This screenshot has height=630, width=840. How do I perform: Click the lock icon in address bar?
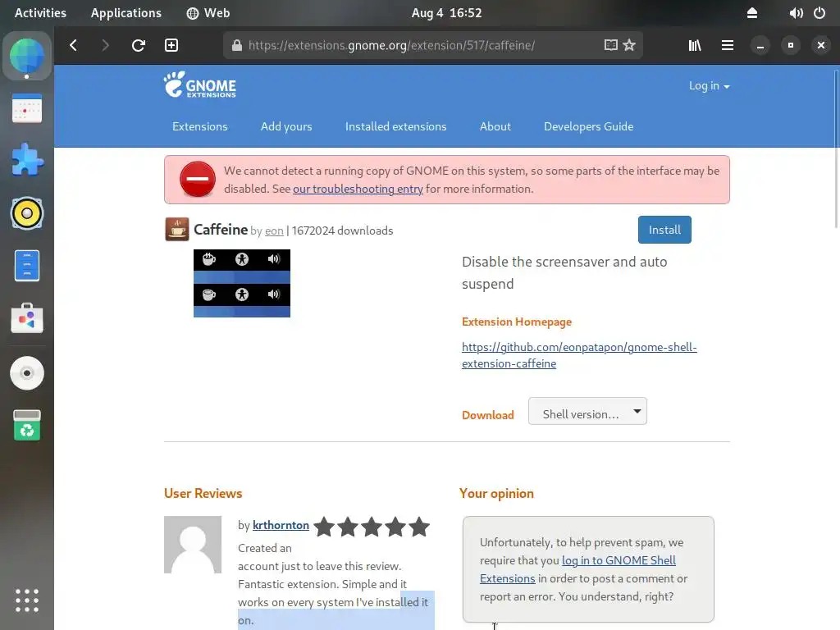(237, 46)
